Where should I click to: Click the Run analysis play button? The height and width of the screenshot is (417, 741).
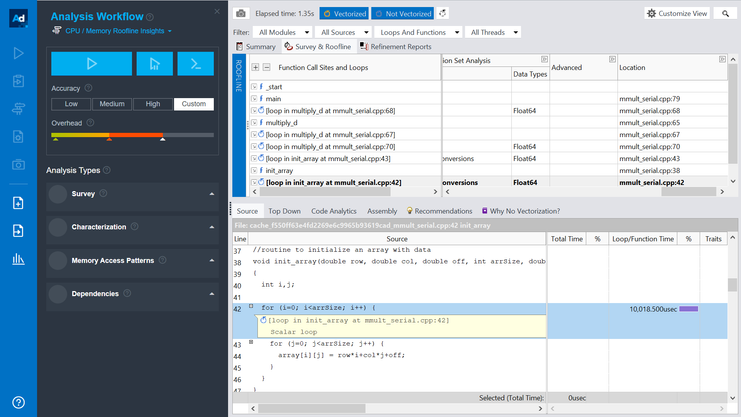[x=91, y=64]
